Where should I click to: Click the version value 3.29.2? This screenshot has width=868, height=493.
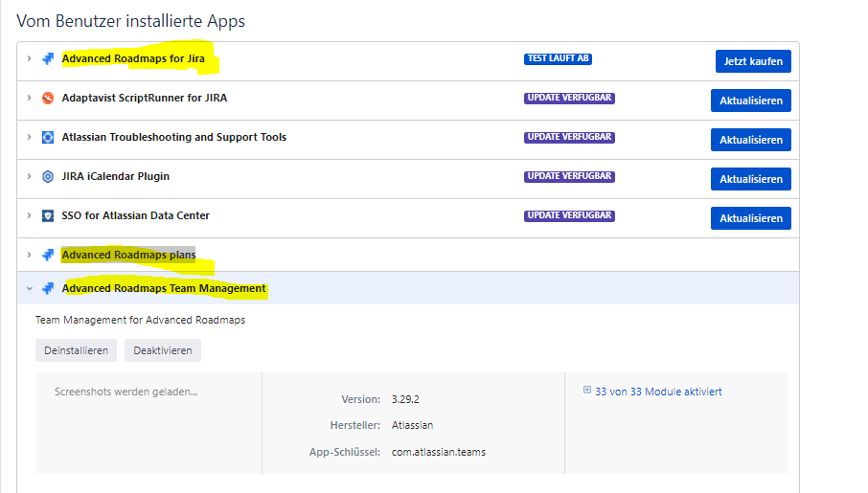pyautogui.click(x=405, y=399)
